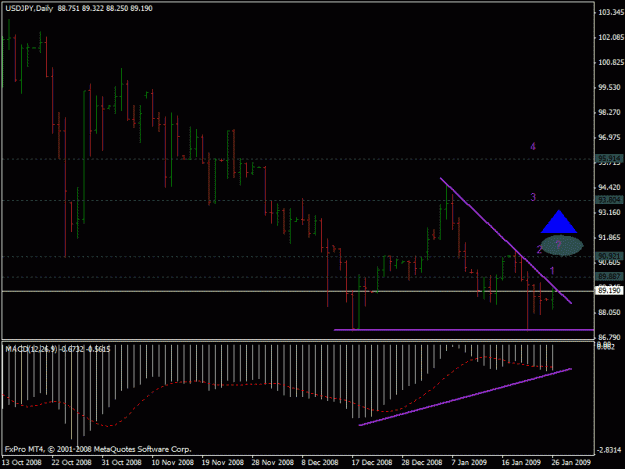This screenshot has height=469, width=625.
Task: Click the 100.825 price axis label
Action: [611, 62]
